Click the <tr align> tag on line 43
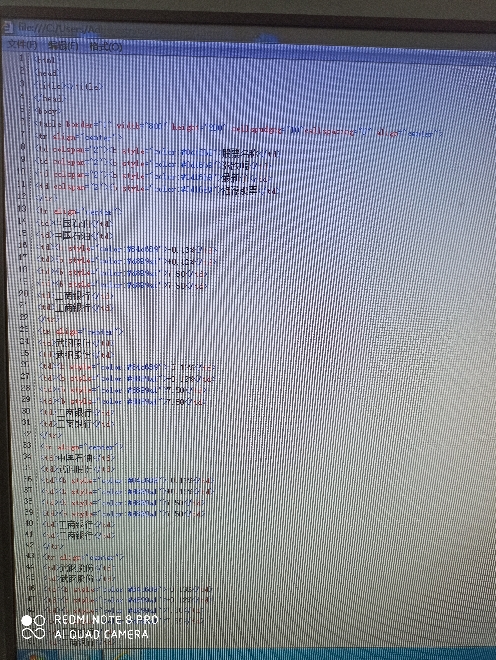Screen dimensions: 496x660 83,557
